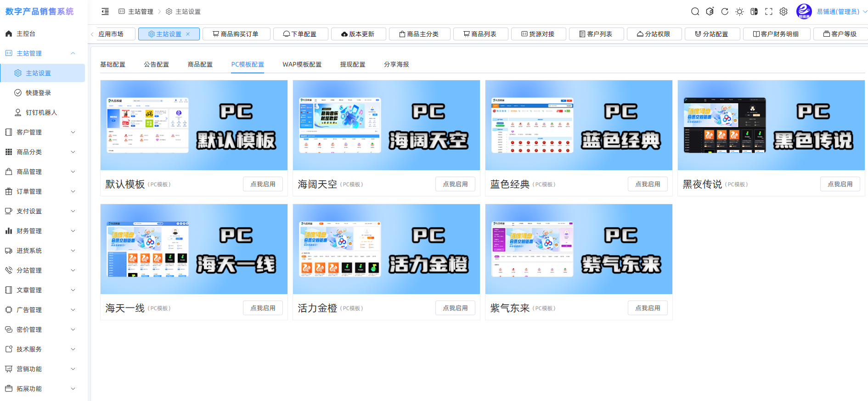This screenshot has width=868, height=401.
Task: Expand 财务管理 sidebar group
Action: coord(42,231)
